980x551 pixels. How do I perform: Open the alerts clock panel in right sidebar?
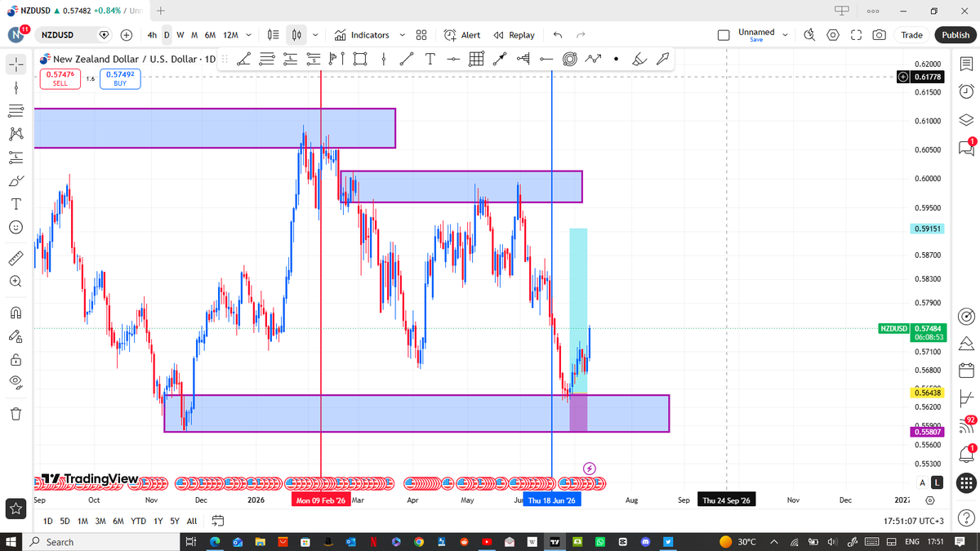pos(966,91)
